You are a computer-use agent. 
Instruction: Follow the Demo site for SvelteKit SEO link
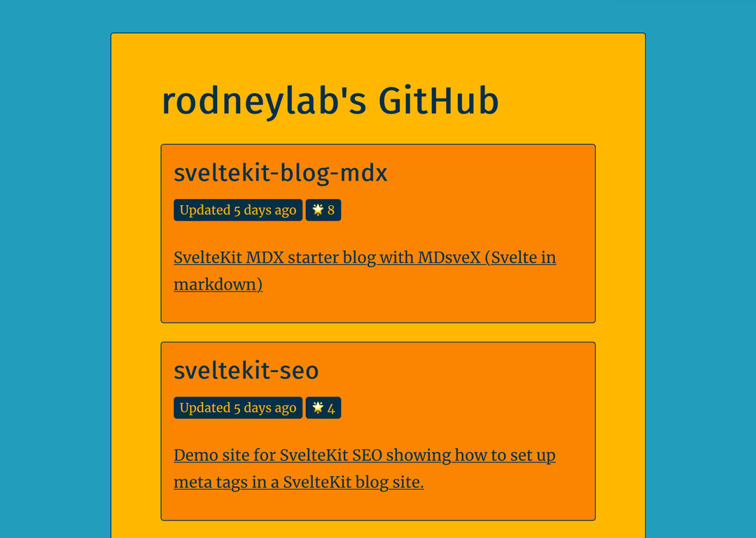[365, 469]
